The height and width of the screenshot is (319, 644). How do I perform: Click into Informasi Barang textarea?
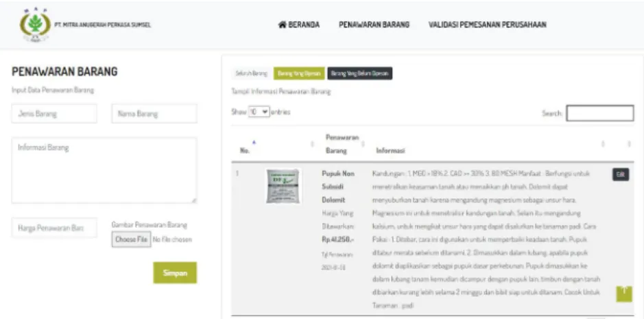point(104,170)
